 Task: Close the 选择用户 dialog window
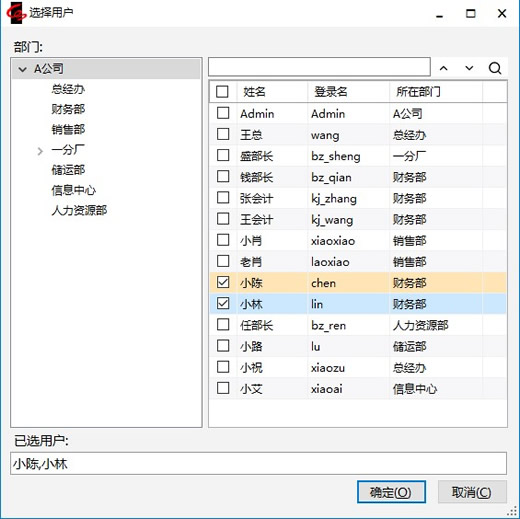pos(502,13)
